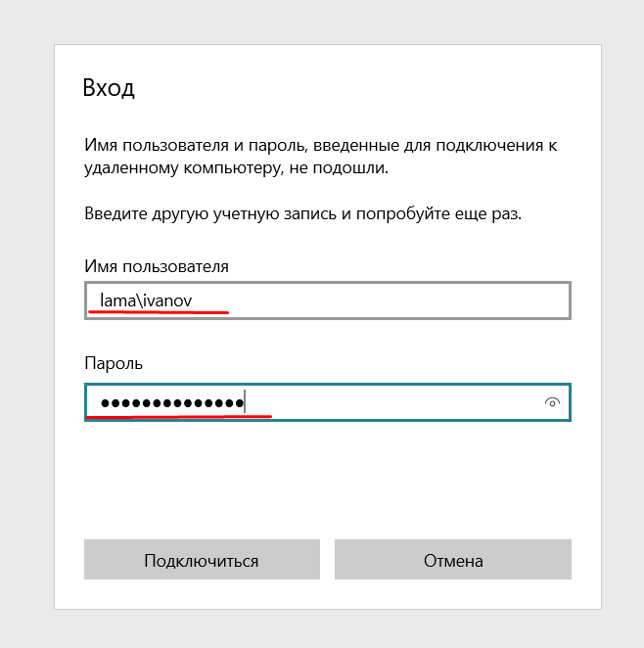Screen dimensions: 644x648
Task: Reveal the password with the eye icon
Action: pos(552,402)
